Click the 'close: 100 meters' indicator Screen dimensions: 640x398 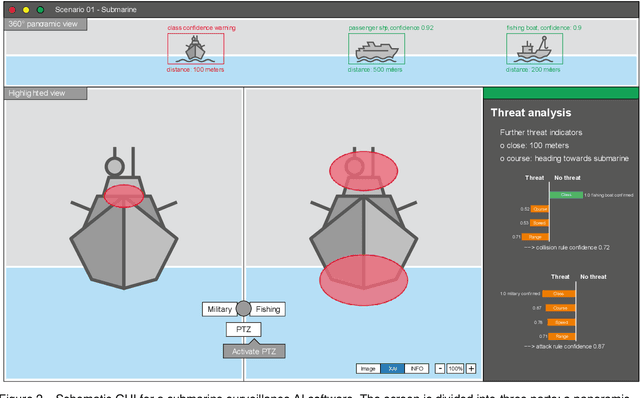[x=534, y=145]
